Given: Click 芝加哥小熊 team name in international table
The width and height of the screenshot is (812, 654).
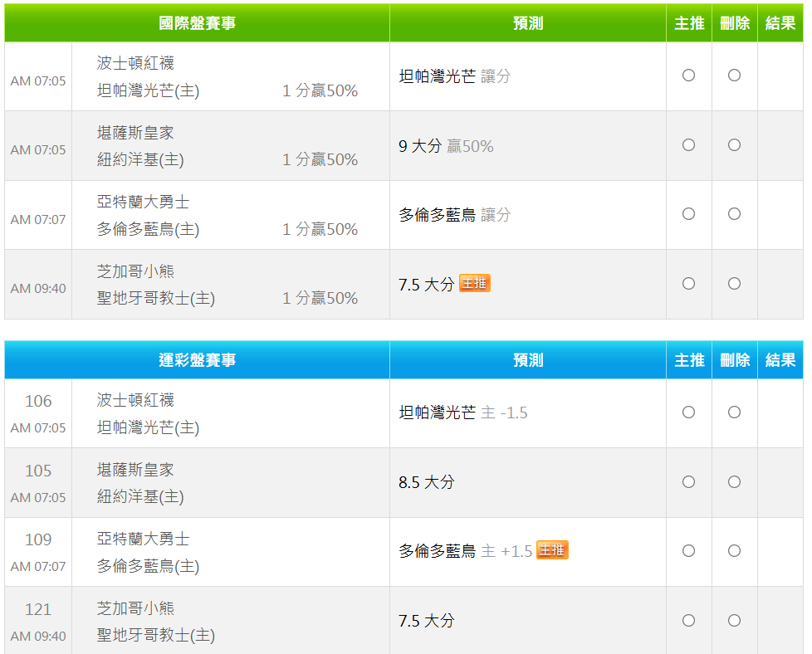Looking at the screenshot, I should click(135, 271).
